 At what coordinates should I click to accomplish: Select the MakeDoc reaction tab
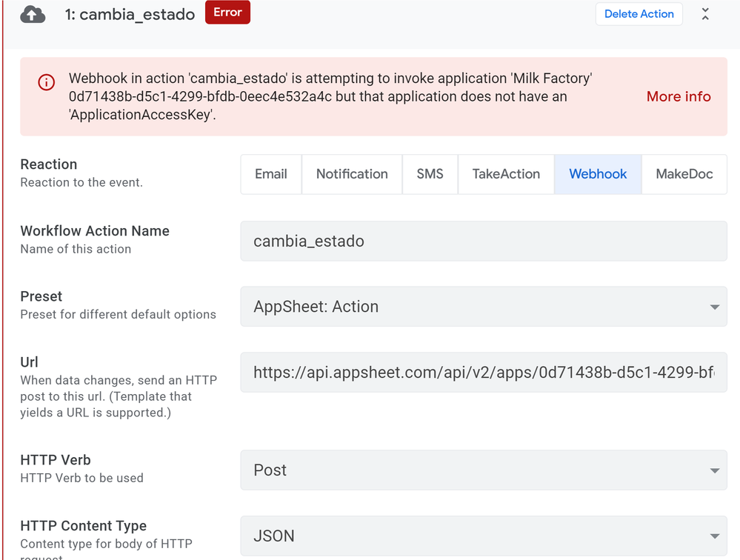[x=684, y=174]
